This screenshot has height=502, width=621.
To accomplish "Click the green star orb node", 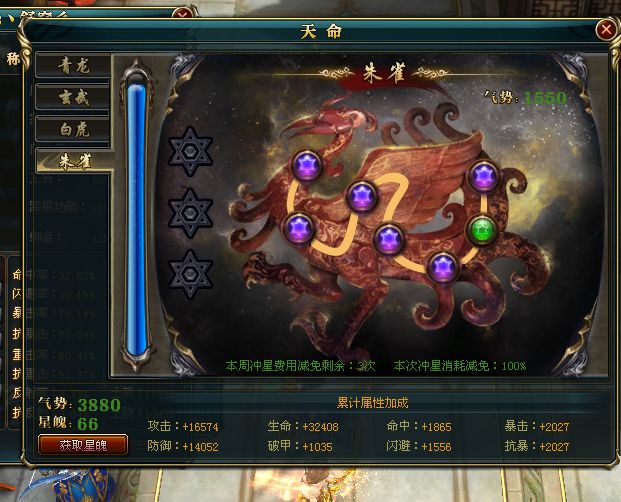I will (x=482, y=231).
